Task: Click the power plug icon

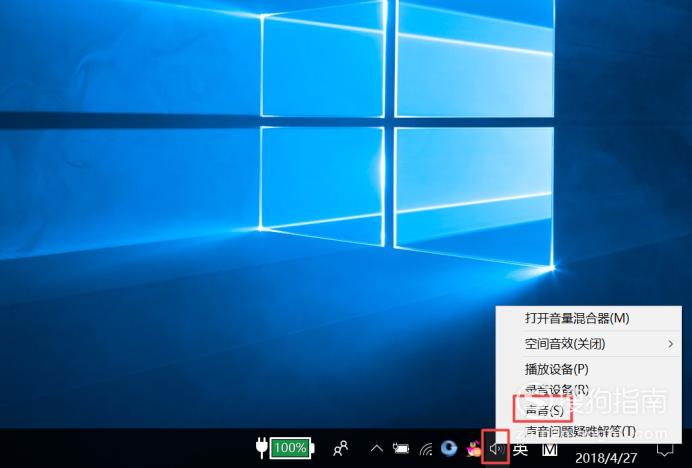Action: pyautogui.click(x=262, y=447)
